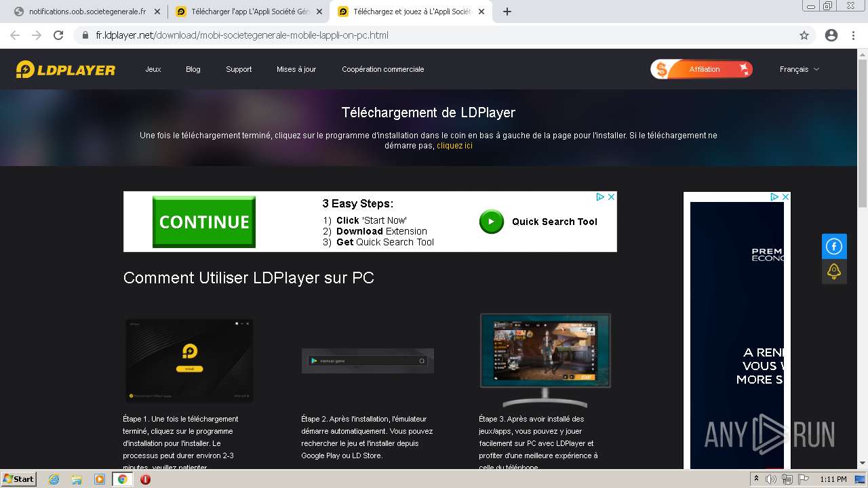Click the Chrome taskbar icon

tap(123, 479)
